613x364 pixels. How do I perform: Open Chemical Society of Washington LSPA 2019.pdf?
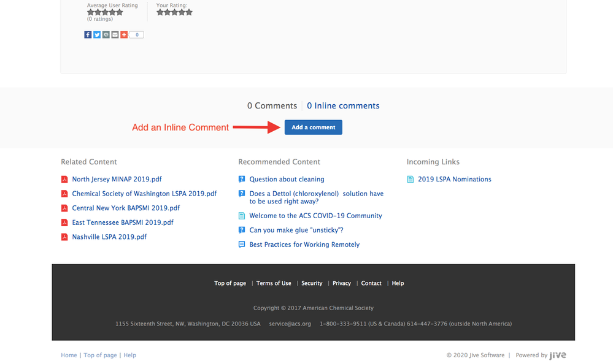144,194
